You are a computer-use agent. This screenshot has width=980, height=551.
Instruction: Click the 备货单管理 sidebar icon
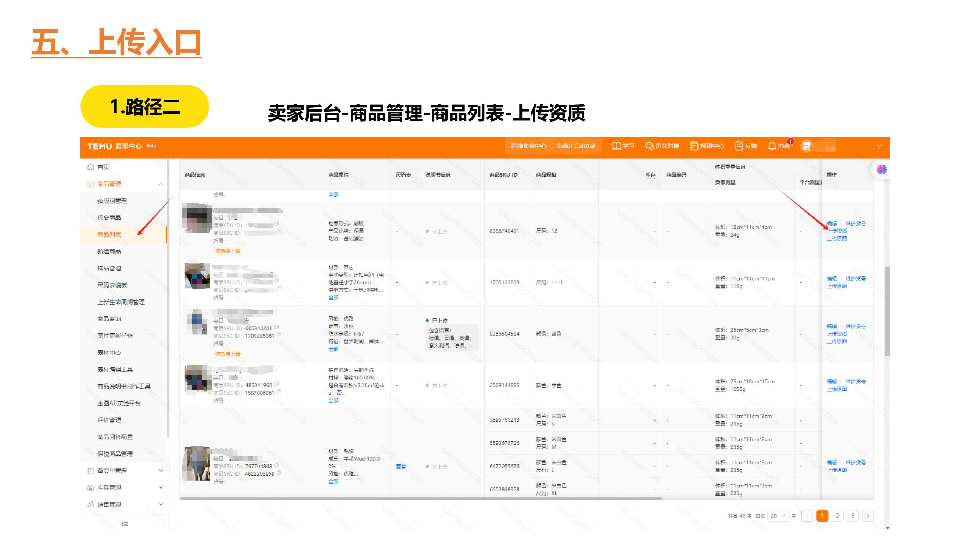click(x=90, y=471)
